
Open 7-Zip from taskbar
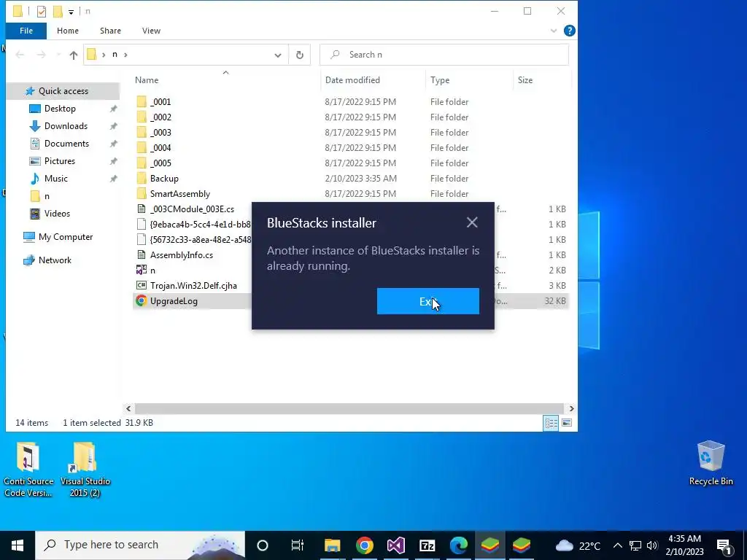click(x=427, y=545)
